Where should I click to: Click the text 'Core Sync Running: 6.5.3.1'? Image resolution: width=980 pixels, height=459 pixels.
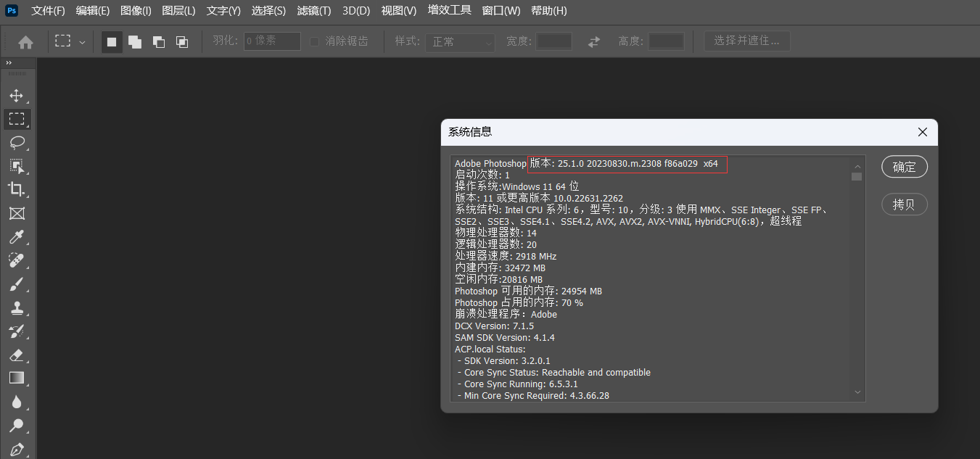click(521, 384)
